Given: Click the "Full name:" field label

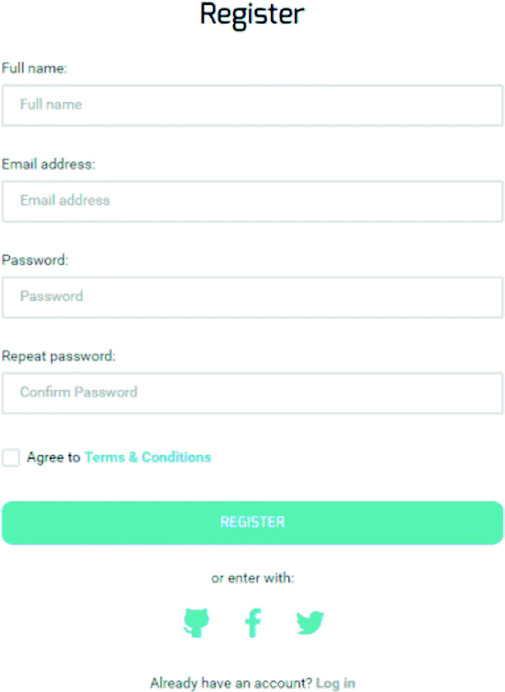Looking at the screenshot, I should click(34, 68).
